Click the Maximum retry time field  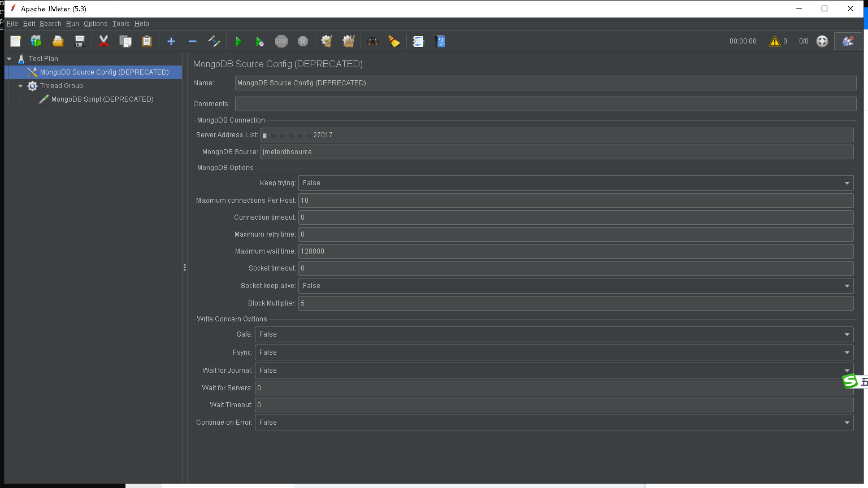click(x=576, y=234)
